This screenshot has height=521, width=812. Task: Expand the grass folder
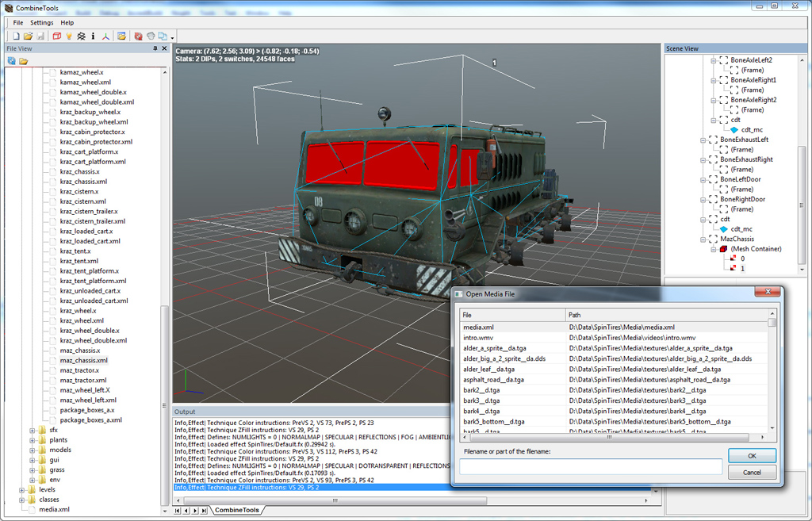point(32,469)
